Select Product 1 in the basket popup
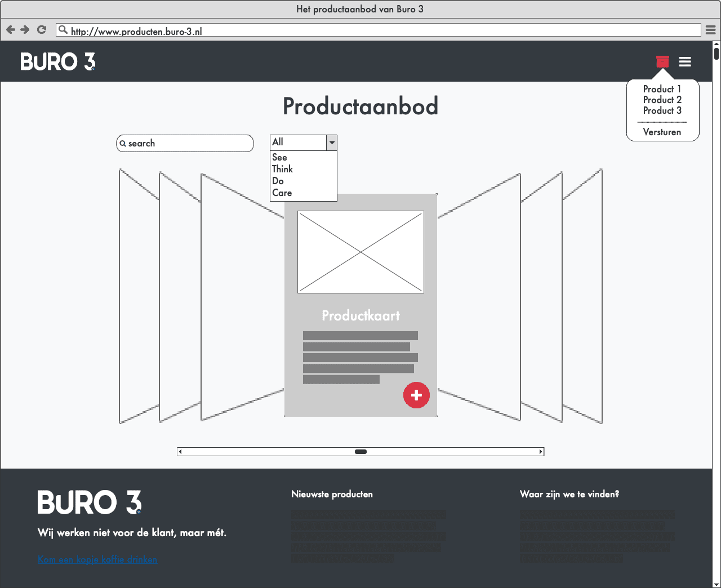This screenshot has width=721, height=588. (662, 89)
